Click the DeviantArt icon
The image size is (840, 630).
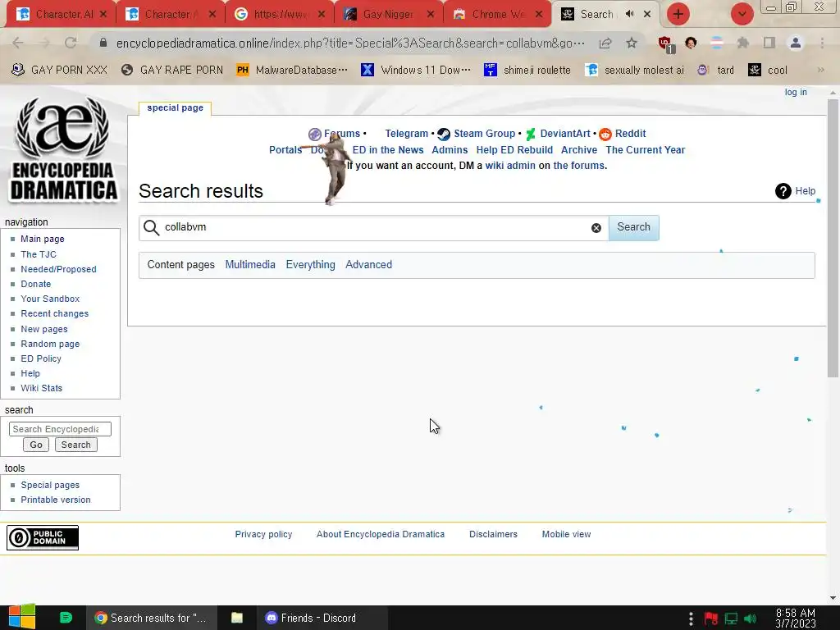[531, 134]
